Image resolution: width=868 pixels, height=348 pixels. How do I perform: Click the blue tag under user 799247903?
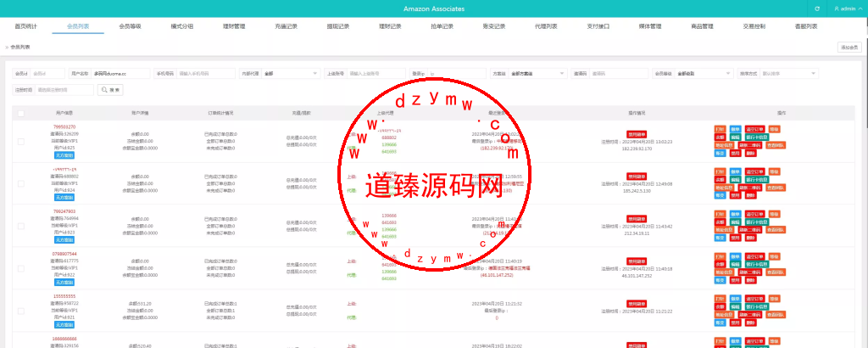[x=64, y=240]
